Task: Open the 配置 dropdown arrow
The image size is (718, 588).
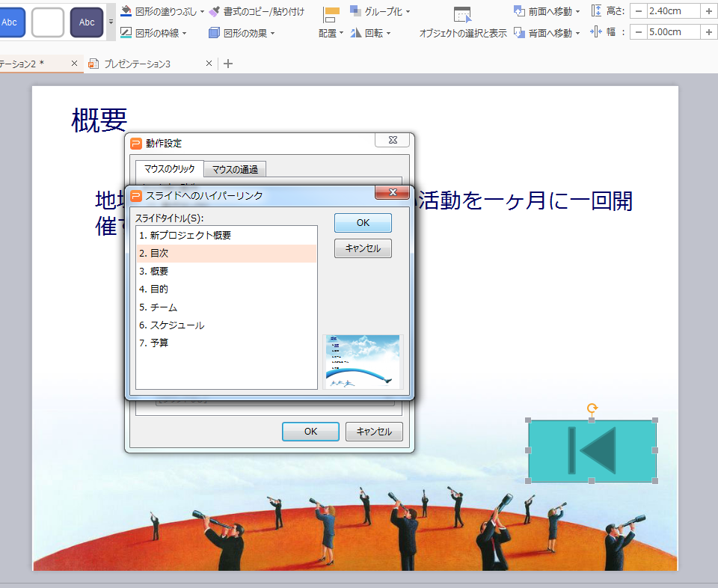Action: click(x=342, y=34)
